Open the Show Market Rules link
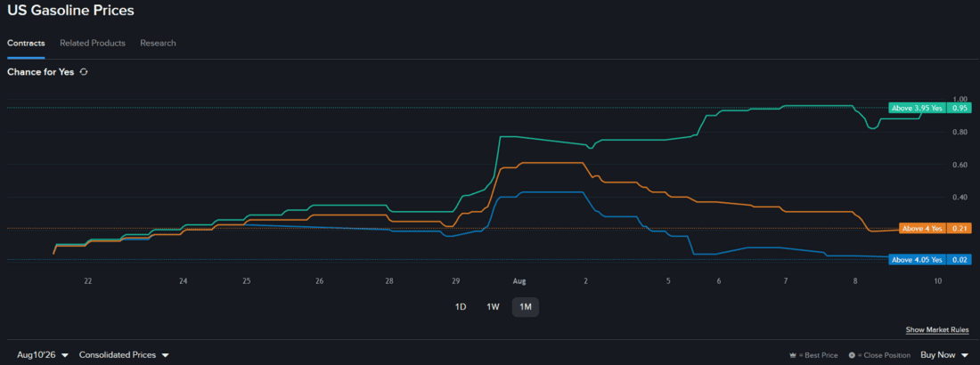The height and width of the screenshot is (365, 980). click(x=937, y=330)
